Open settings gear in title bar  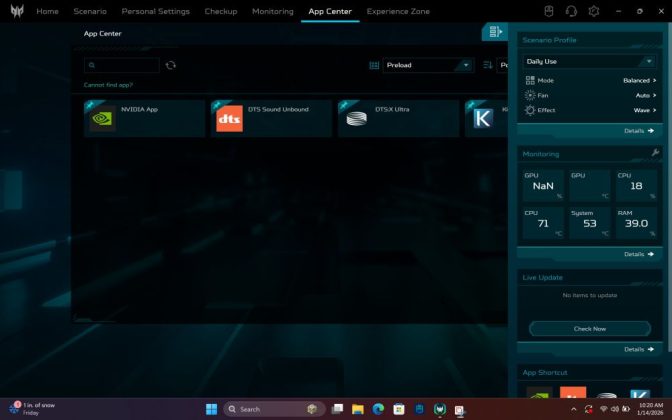(594, 11)
